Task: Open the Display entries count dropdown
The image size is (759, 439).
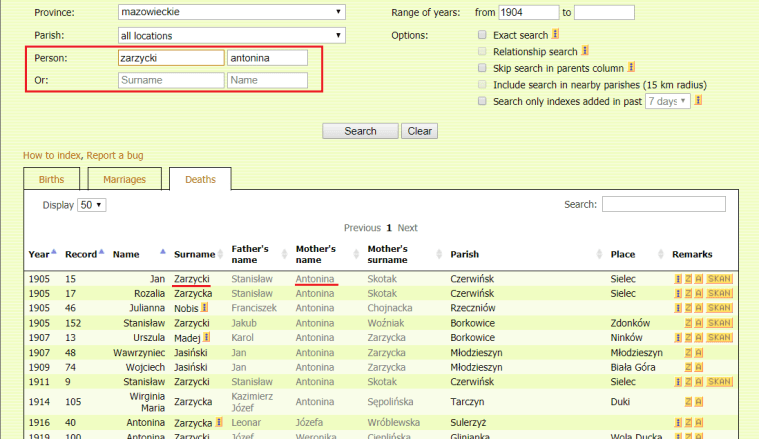Action: pyautogui.click(x=92, y=204)
